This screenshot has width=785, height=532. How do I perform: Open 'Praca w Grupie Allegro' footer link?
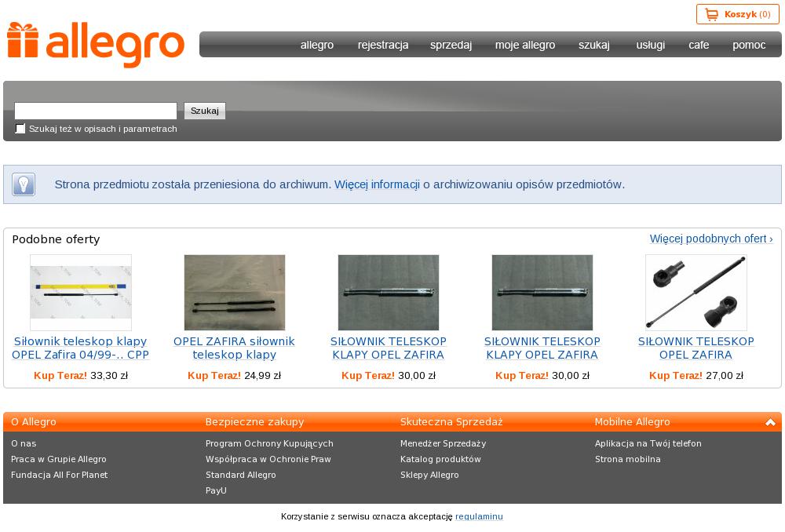pyautogui.click(x=59, y=459)
